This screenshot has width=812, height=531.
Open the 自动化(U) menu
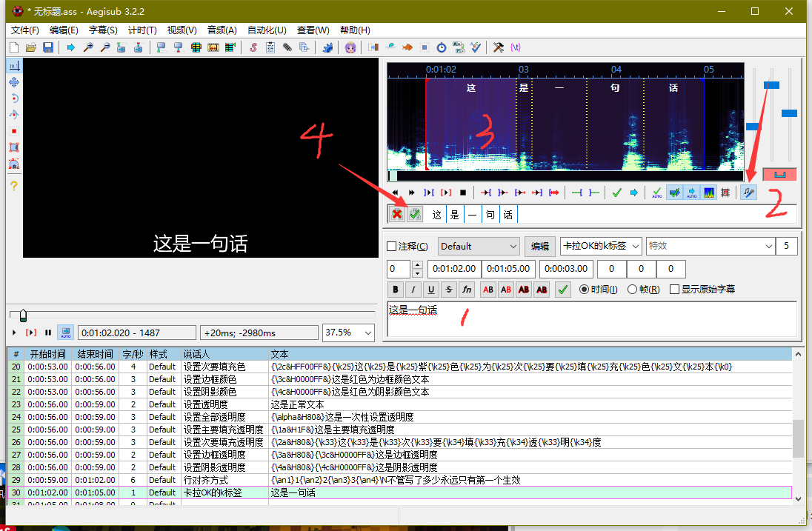267,30
